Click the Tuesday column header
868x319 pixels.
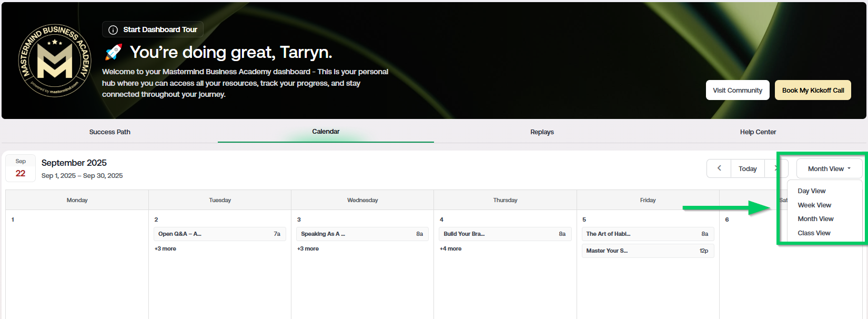coord(220,200)
